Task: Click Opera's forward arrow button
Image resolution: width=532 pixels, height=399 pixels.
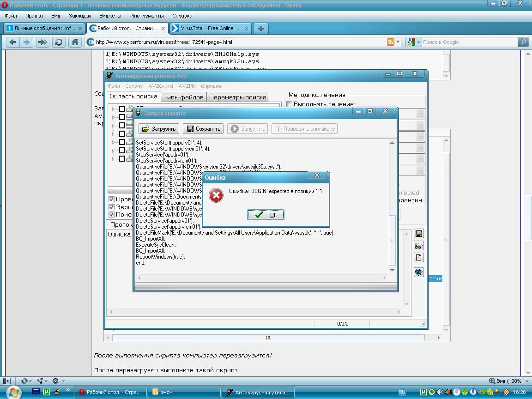Action: [x=26, y=42]
